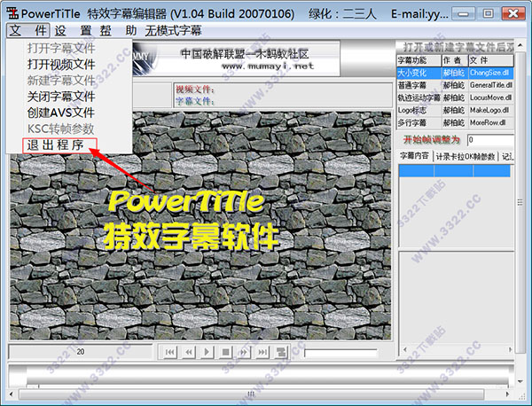The height and width of the screenshot is (406, 532).
Task: Click the bottom horizontal scrollbar thumb
Action: 251,394
